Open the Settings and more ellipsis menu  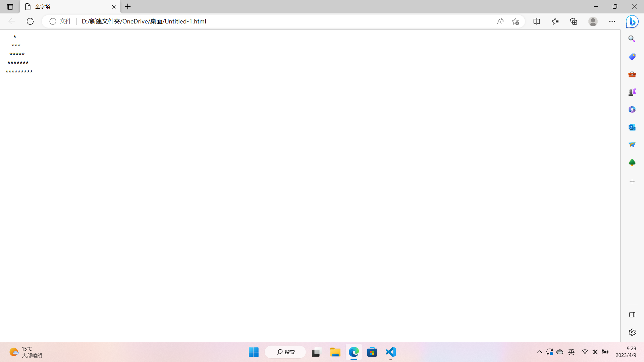pos(612,21)
